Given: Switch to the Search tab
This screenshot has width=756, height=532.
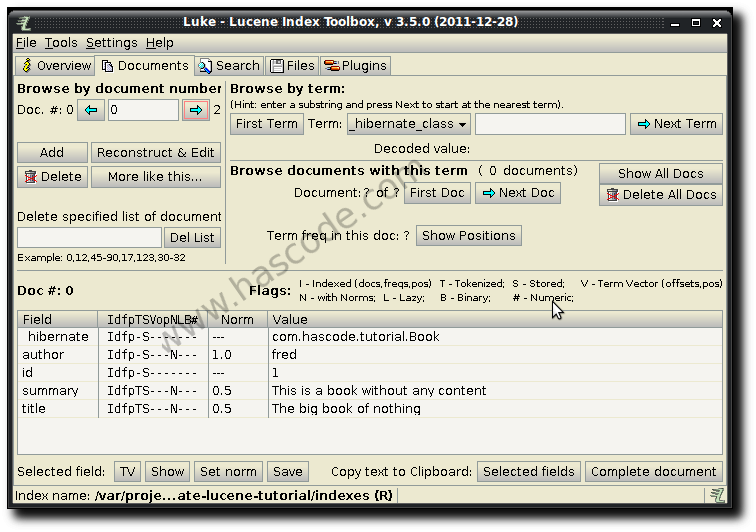Looking at the screenshot, I should tap(229, 66).
